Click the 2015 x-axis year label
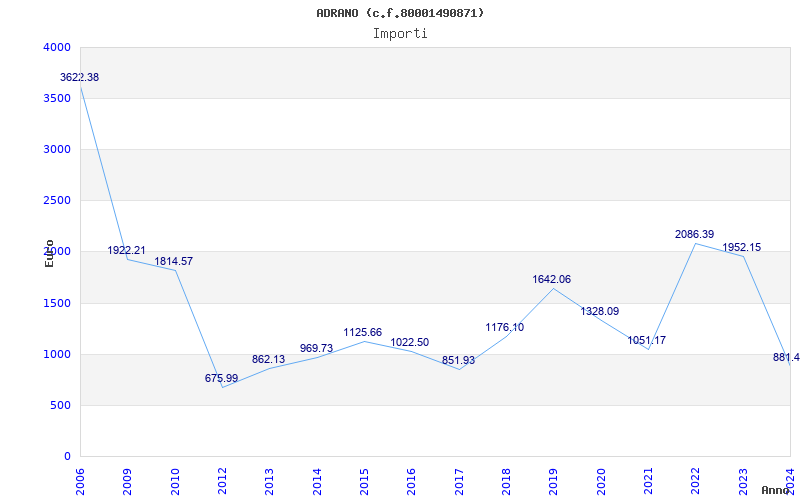Image resolution: width=800 pixels, height=500 pixels. click(x=364, y=482)
